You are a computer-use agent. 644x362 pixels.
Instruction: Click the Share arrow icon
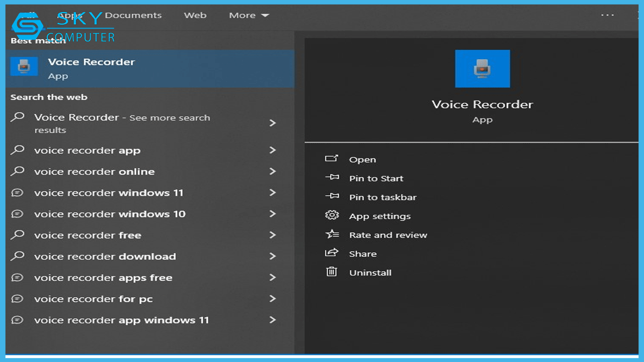pyautogui.click(x=332, y=253)
